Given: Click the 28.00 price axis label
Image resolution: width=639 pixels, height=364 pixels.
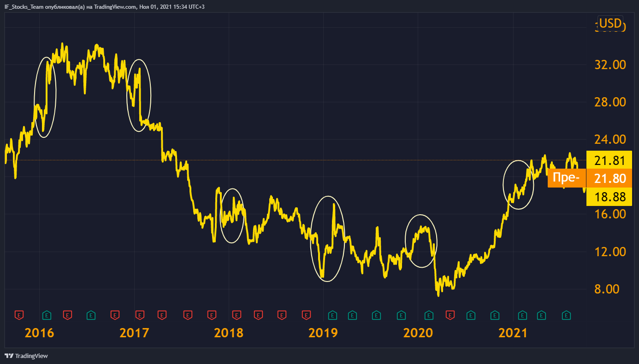Looking at the screenshot, I should 610,102.
